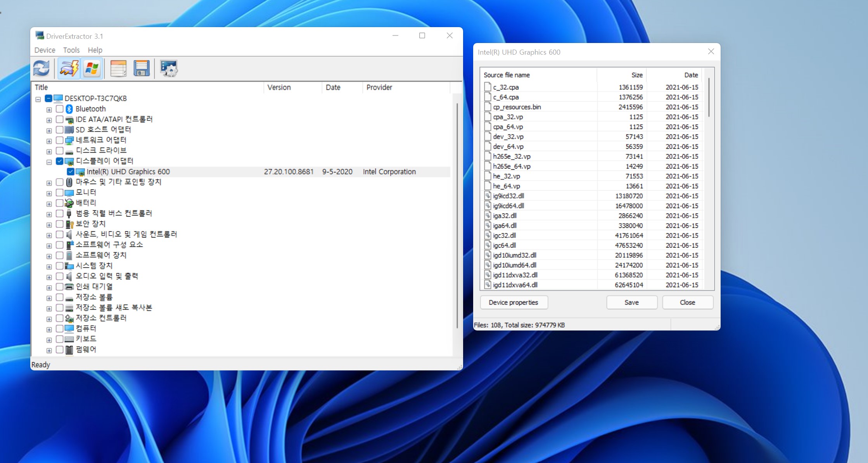
Task: Collapse the 디스플레이 어댑터 tree node
Action: click(49, 162)
